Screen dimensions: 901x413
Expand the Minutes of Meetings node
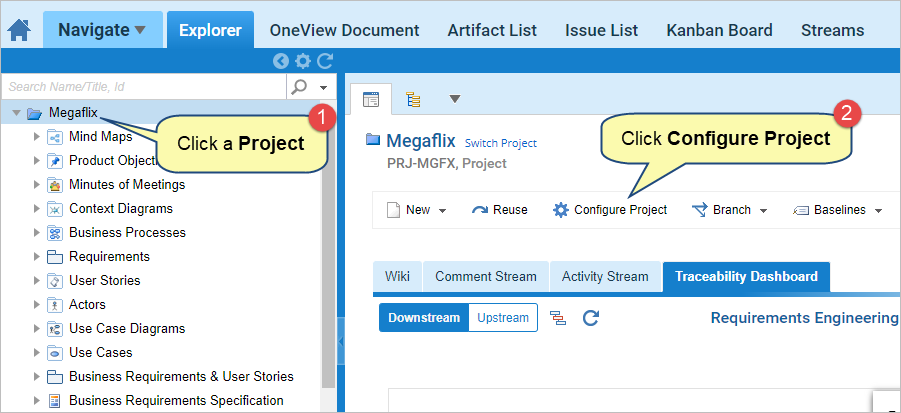coord(37,185)
